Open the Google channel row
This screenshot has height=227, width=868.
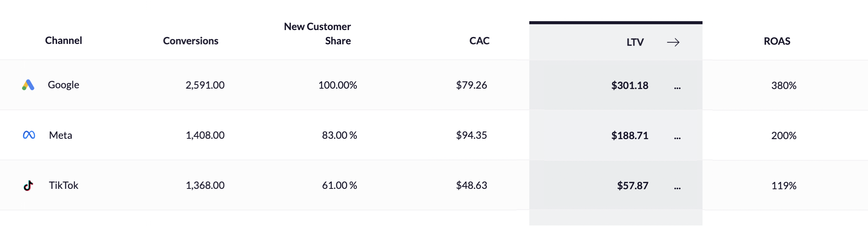[x=434, y=85]
